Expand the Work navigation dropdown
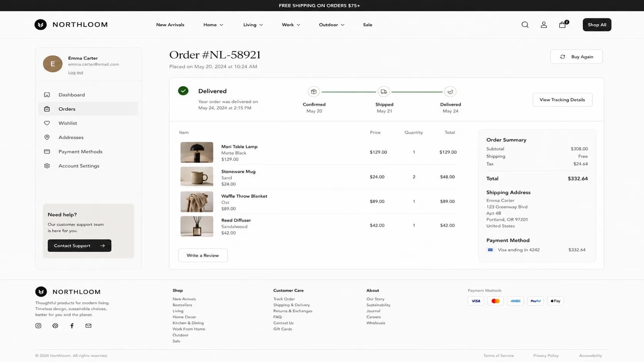Viewport: 644px width, 362px height. (291, 25)
